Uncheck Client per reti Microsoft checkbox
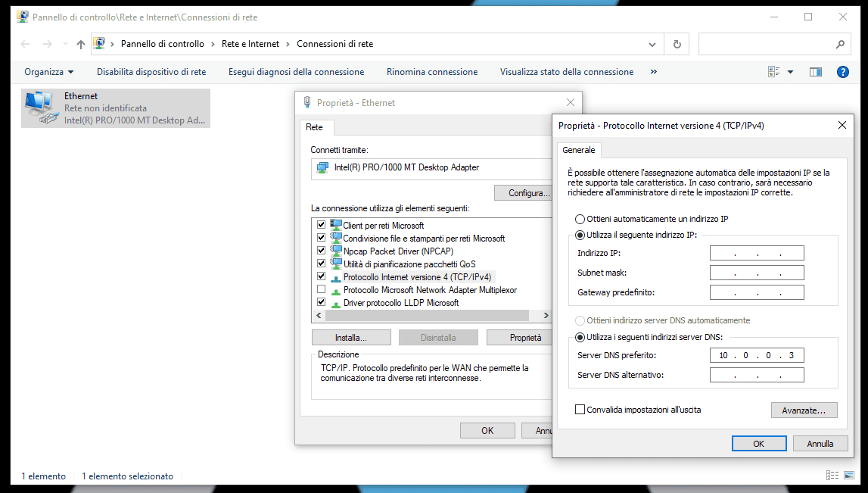Screen dimensions: 868x493 tap(321, 225)
